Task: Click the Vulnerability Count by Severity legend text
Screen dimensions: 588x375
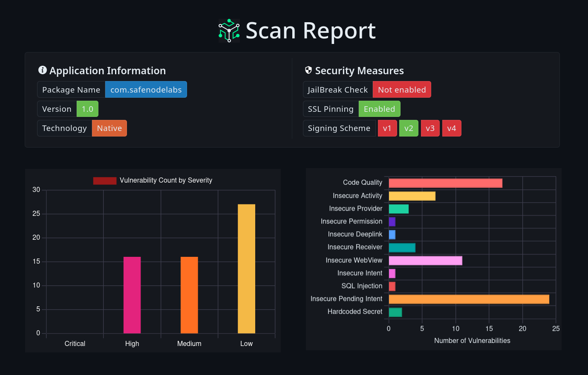Action: click(x=166, y=180)
